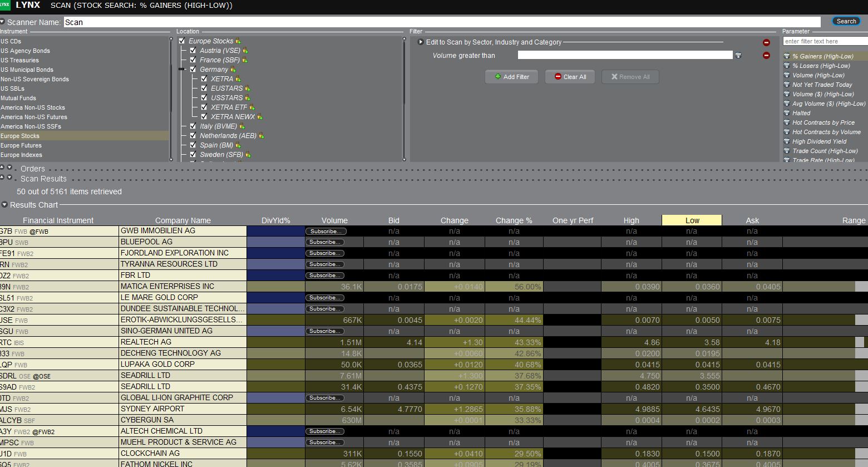Select US Treasuries instrument
Viewport: 868px width, 467px height.
tap(85, 60)
